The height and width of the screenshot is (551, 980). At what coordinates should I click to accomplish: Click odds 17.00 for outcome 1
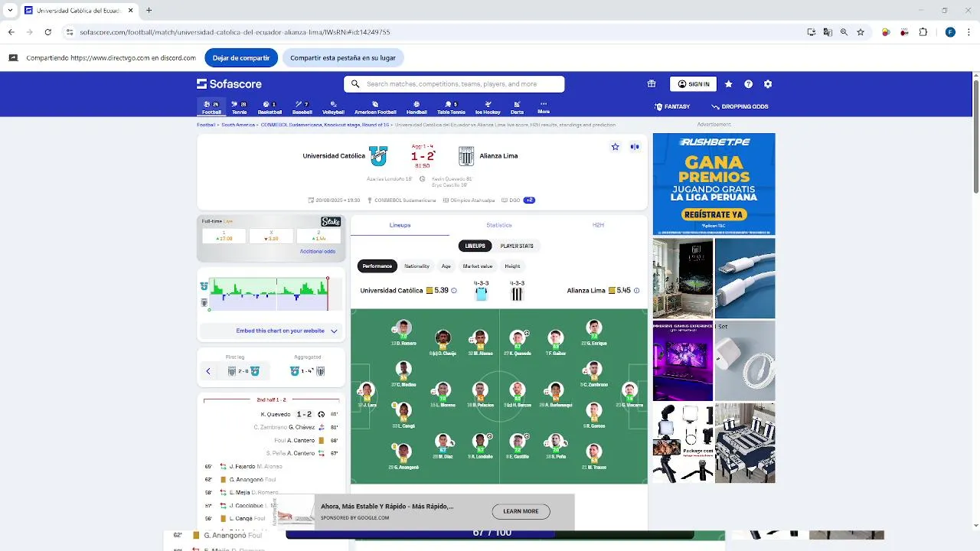click(224, 236)
